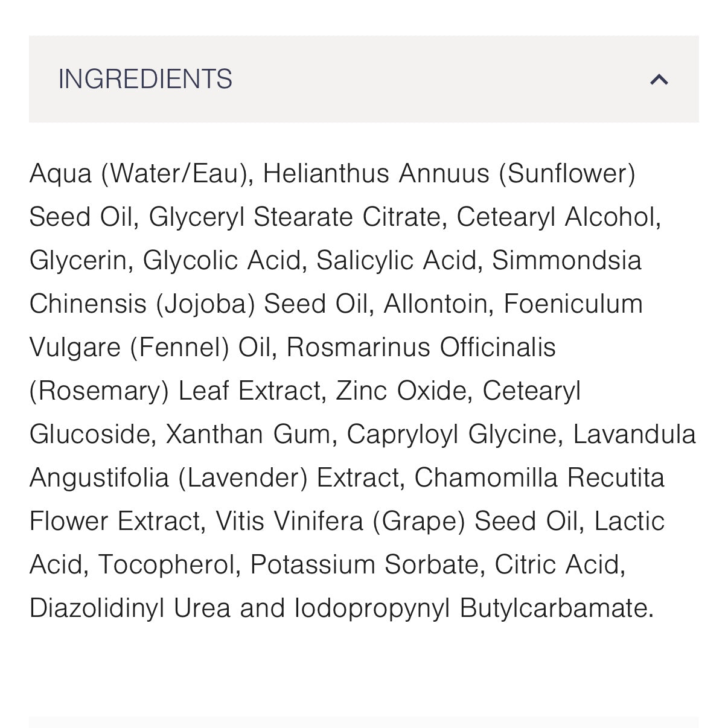Click the text "Diazolidinyl Urea"
This screenshot has width=728, height=728.
point(130,608)
